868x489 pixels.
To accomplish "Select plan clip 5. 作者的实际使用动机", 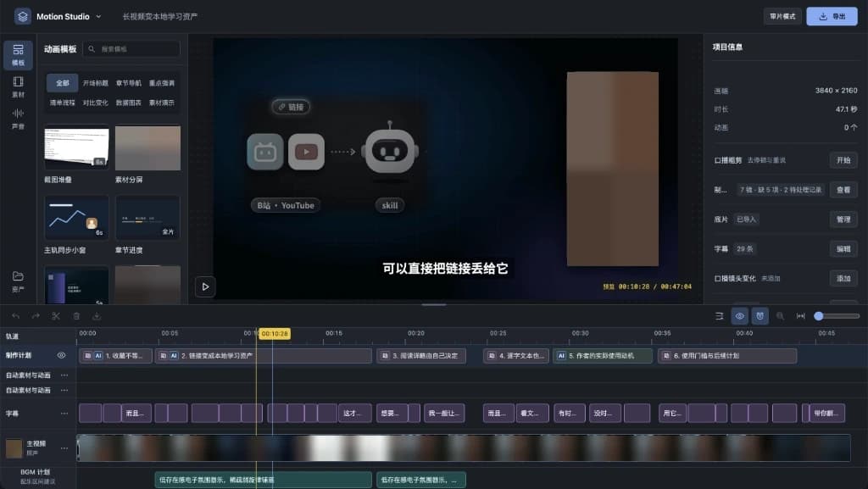I will [x=603, y=356].
